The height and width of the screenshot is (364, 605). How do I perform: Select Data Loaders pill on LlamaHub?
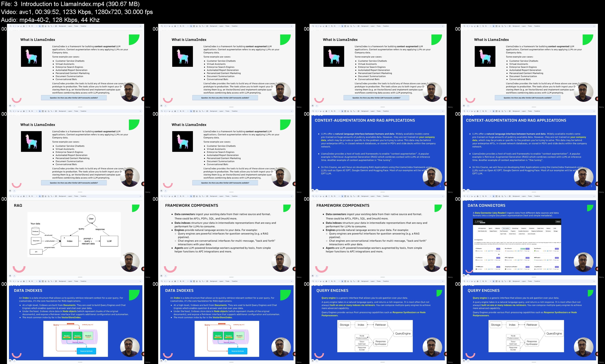click(x=506, y=228)
